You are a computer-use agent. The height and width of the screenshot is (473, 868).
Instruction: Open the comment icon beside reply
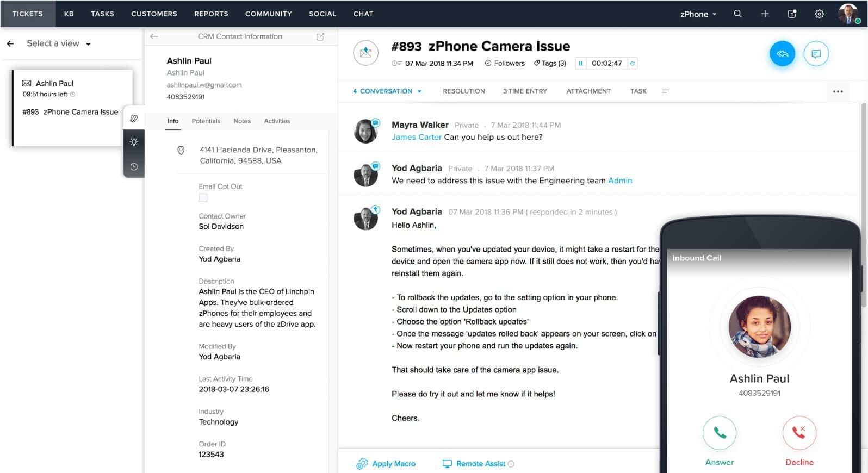tap(816, 54)
